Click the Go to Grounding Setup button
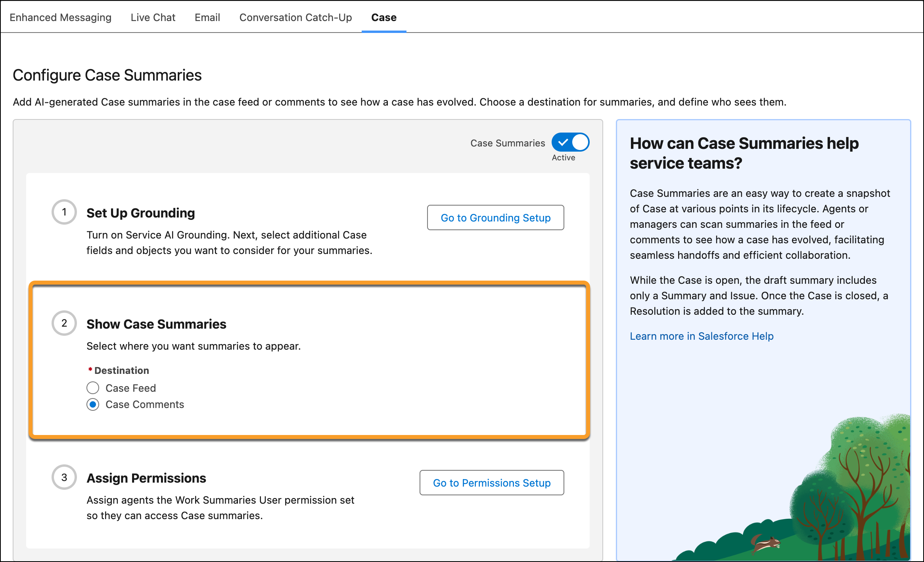The width and height of the screenshot is (924, 562). [496, 217]
